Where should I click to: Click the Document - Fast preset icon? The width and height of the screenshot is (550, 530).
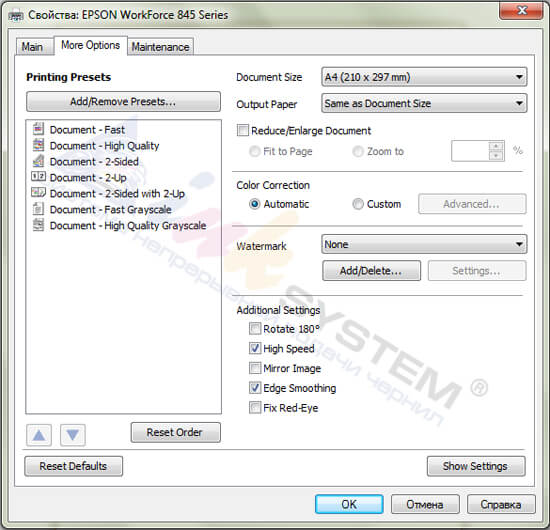38,129
